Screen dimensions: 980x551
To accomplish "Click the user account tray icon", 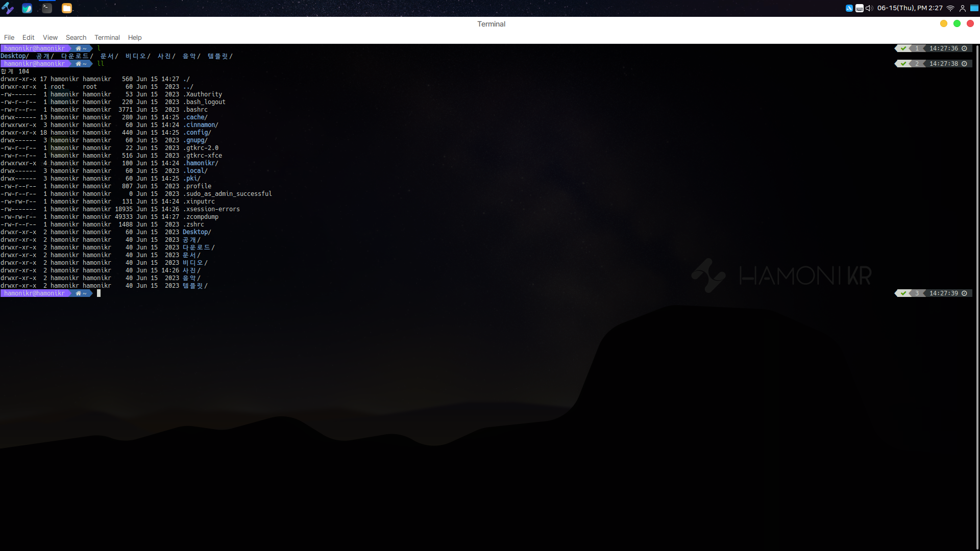I will [963, 8].
